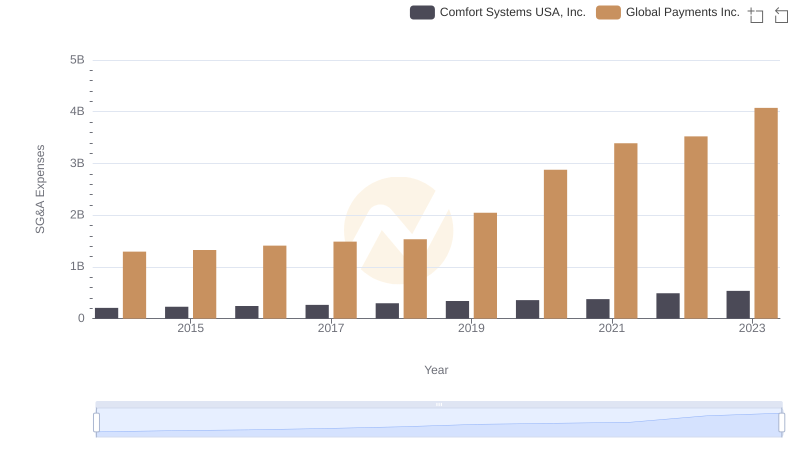Click the Comfort Systems bar for 2021
The image size is (800, 461).
click(597, 309)
